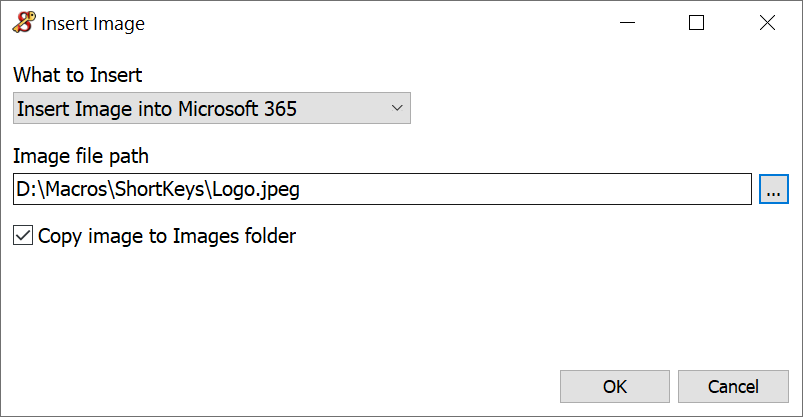Uncheck the Copy image to Images folder checkbox
Screen dimensions: 803x417
point(23,236)
